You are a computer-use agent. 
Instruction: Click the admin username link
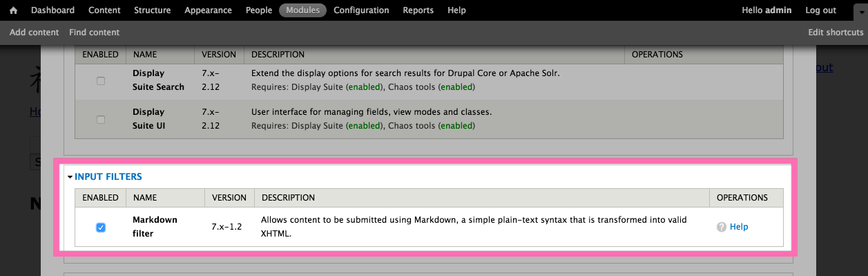[778, 10]
